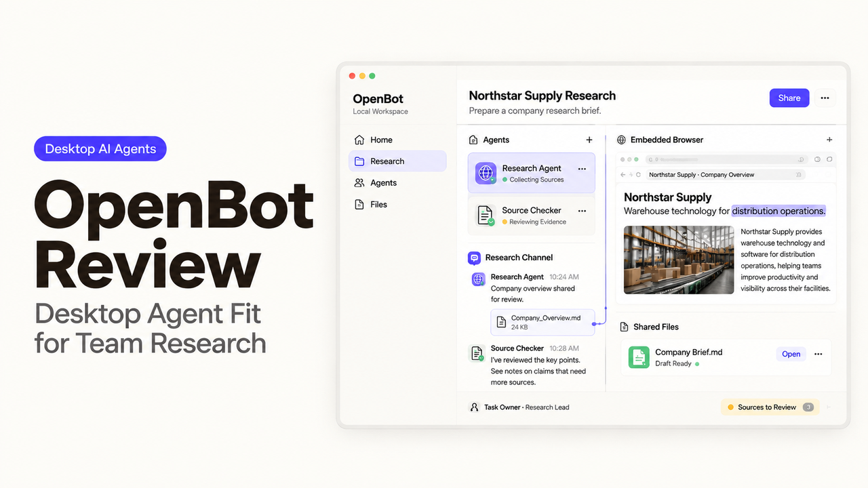Click the Share button

pyautogui.click(x=789, y=98)
